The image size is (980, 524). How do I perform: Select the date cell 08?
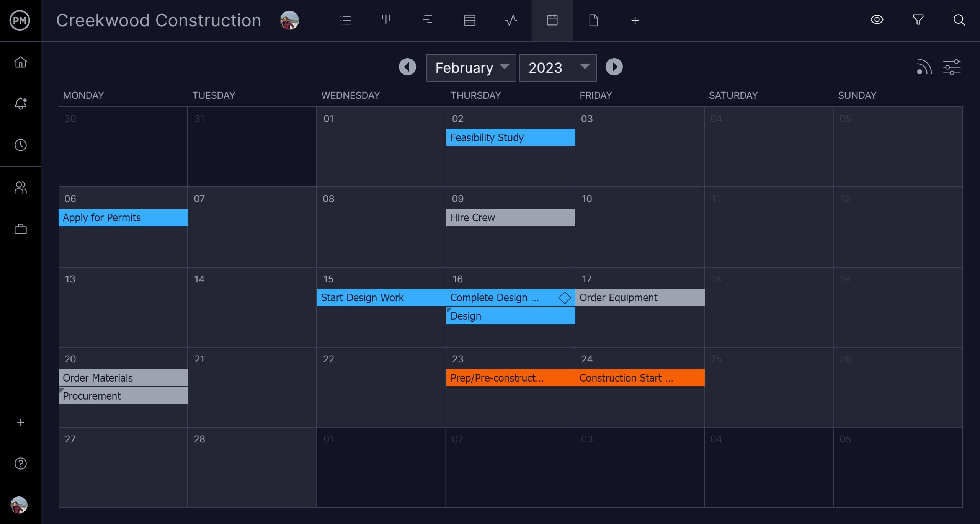[381, 227]
